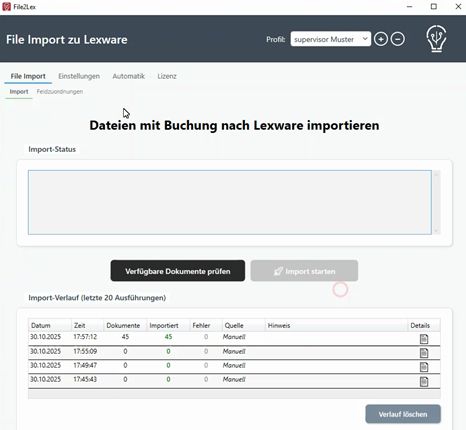Select the time cell 17:55:09
This screenshot has width=466, height=430.
coord(85,351)
